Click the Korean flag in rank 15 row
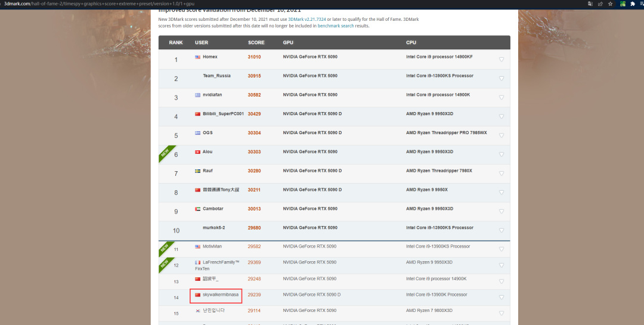The image size is (644, 325). [x=197, y=311]
